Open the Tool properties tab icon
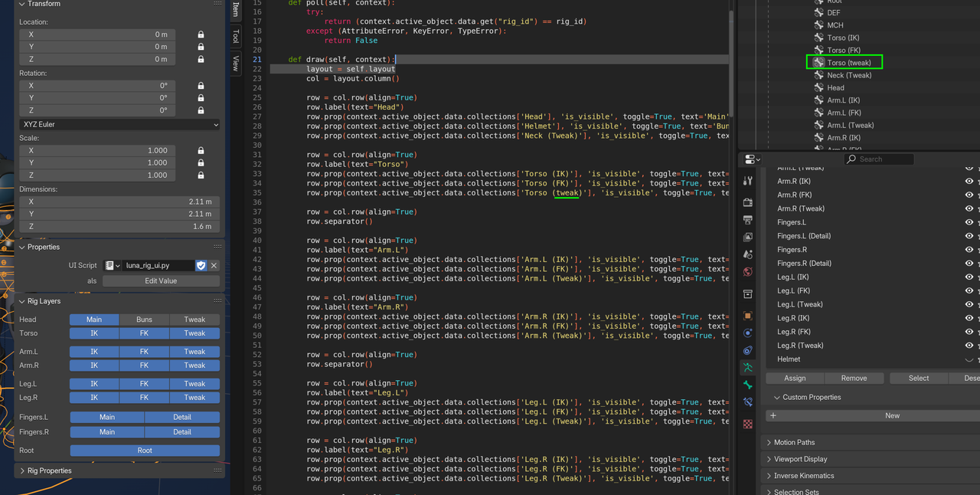Viewport: 980px width, 495px height. [747, 181]
